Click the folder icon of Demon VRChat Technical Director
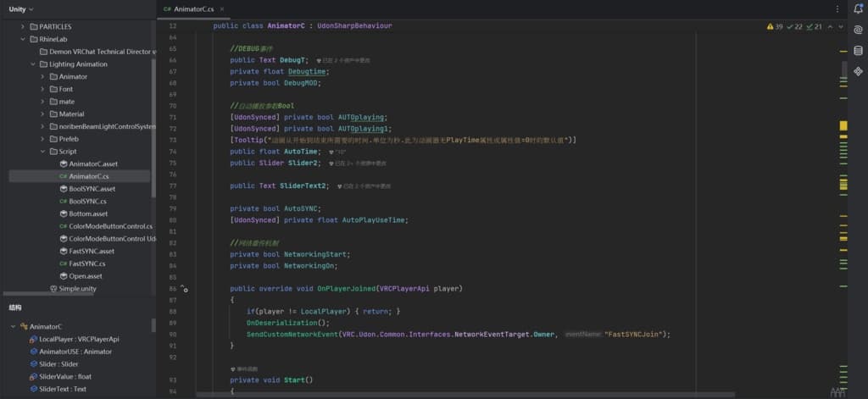The image size is (868, 399). [x=44, y=52]
